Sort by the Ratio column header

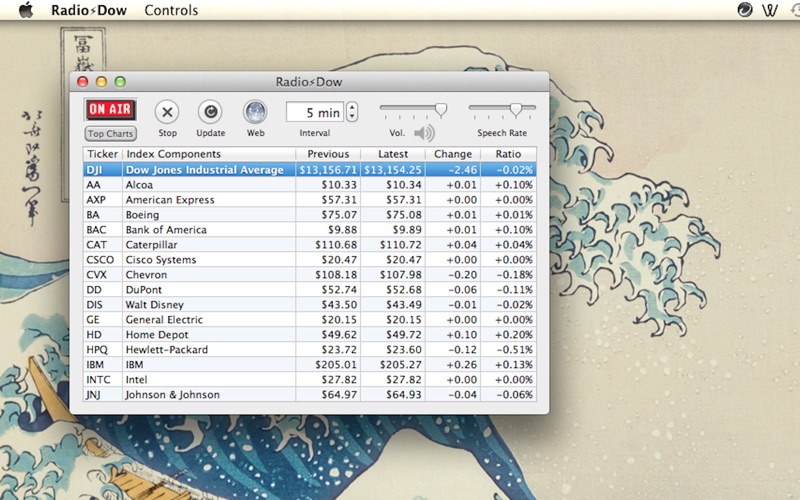pos(508,154)
